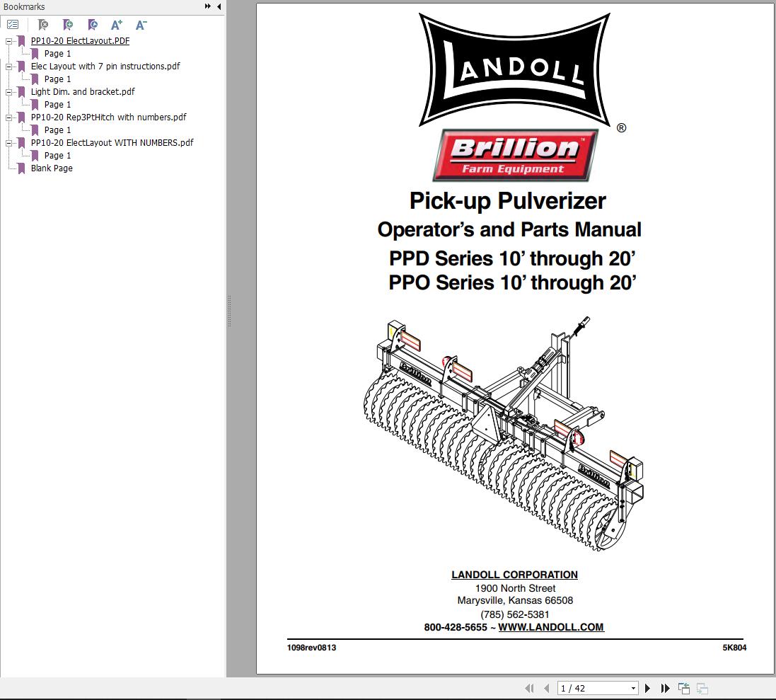Create a new bookmark
Image resolution: width=776 pixels, height=700 pixels.
coord(68,25)
